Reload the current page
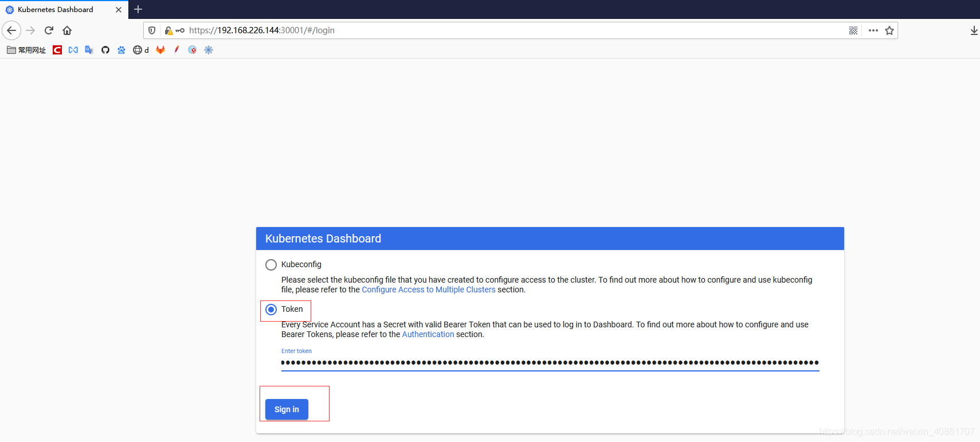The width and height of the screenshot is (980, 442). (x=49, y=30)
